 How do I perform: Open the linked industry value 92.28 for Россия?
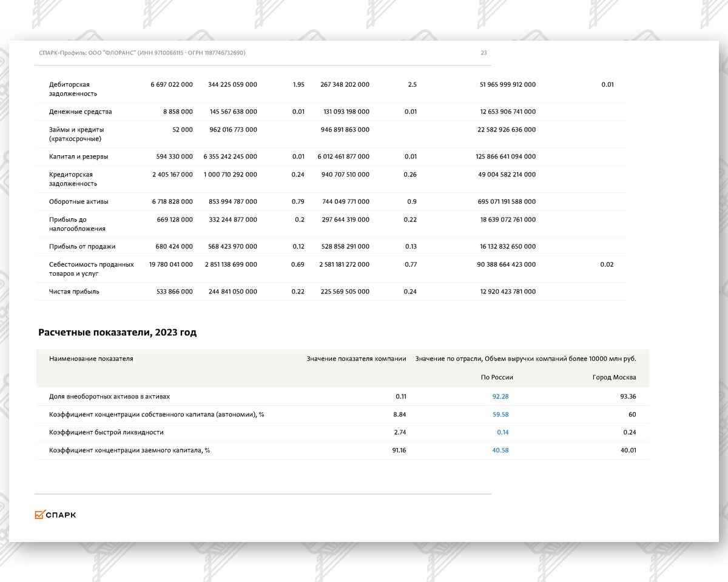point(501,396)
